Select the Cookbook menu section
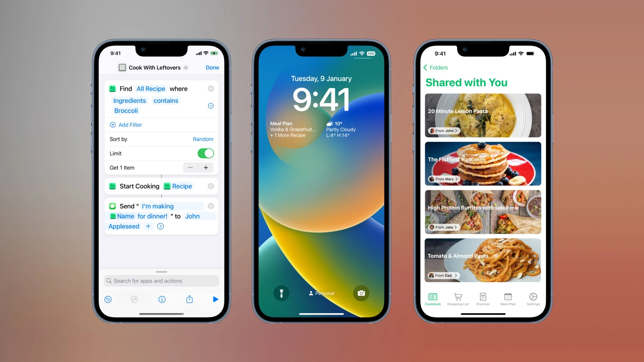Image resolution: width=644 pixels, height=362 pixels. [432, 299]
